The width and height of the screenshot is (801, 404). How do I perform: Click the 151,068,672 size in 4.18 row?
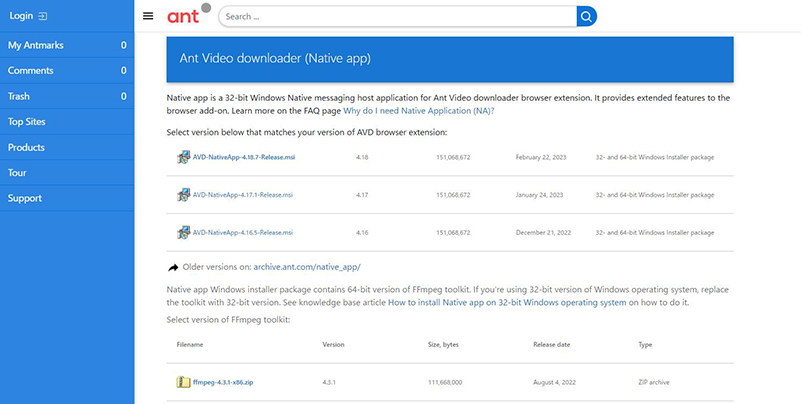click(x=453, y=157)
